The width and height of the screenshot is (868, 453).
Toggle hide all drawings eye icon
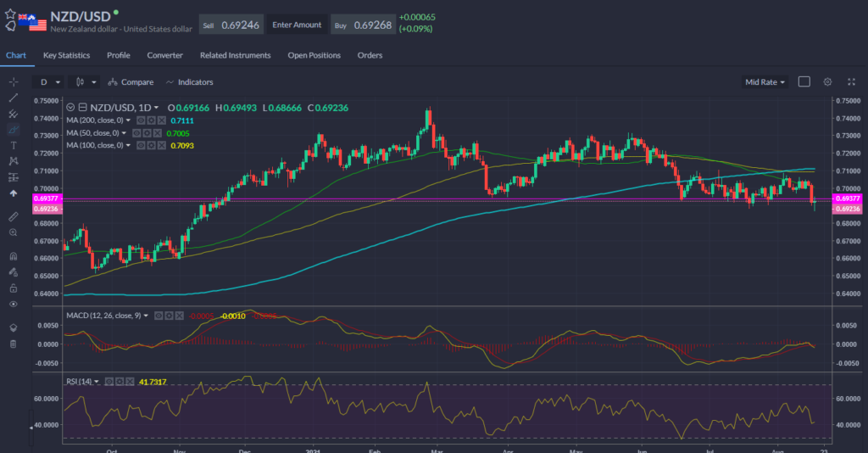pyautogui.click(x=14, y=304)
